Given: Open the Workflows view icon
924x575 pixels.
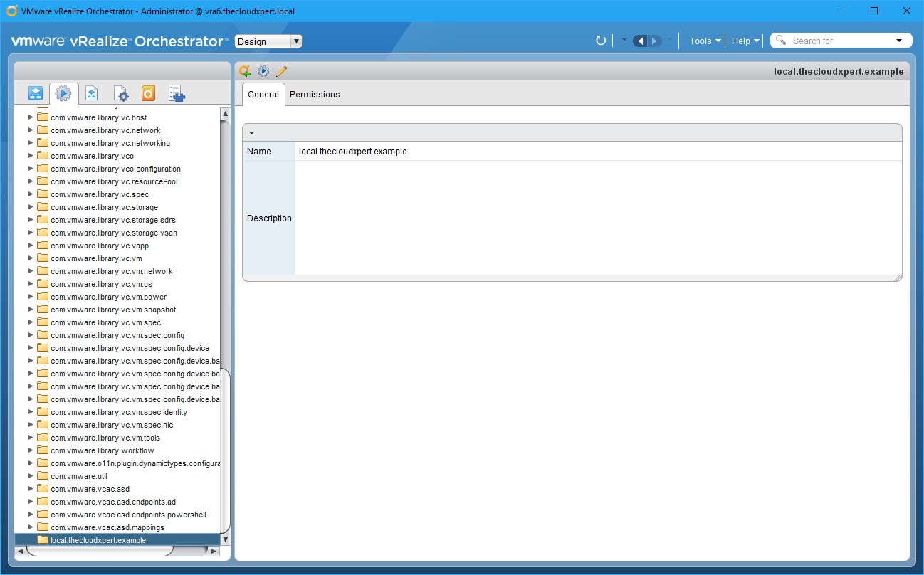Looking at the screenshot, I should click(36, 93).
